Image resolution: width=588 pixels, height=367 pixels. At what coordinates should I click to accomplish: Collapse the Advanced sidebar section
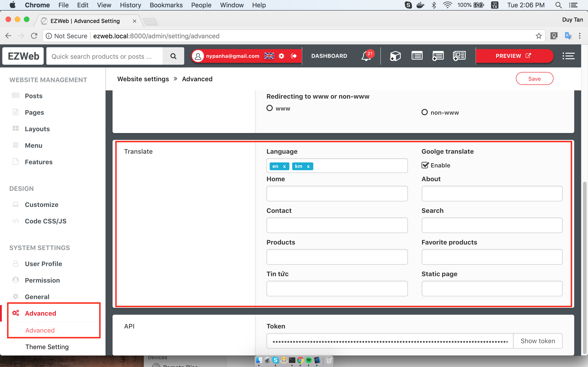40,313
